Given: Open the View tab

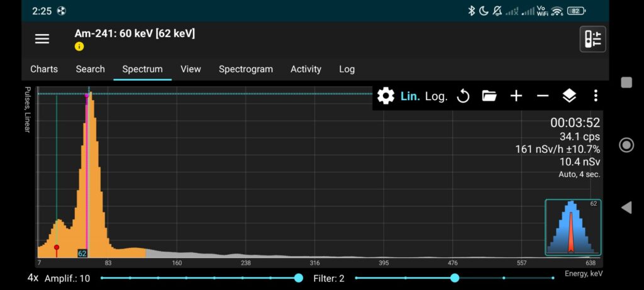Looking at the screenshot, I should (x=191, y=69).
